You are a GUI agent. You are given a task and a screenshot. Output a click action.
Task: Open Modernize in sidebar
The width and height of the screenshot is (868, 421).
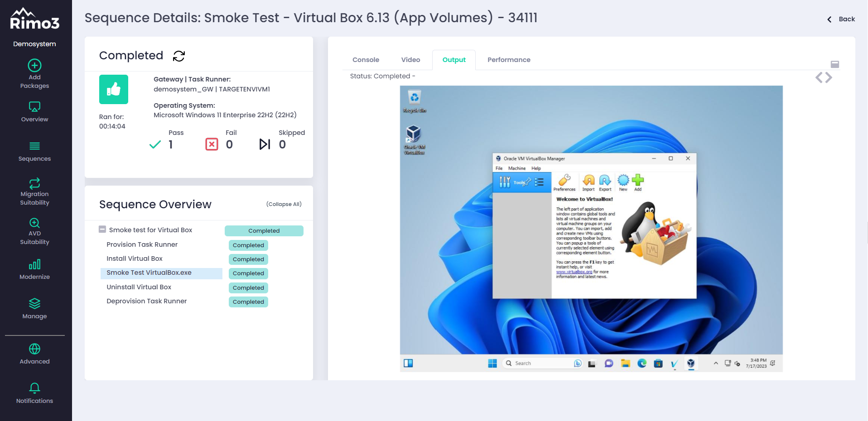click(34, 269)
